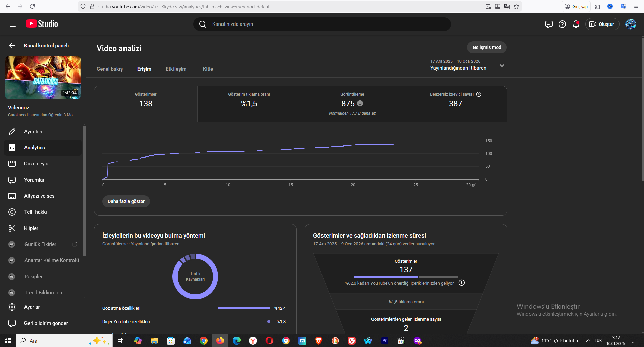This screenshot has width=644, height=347.
Task: Switch to the Etkileşim tab
Action: (176, 69)
